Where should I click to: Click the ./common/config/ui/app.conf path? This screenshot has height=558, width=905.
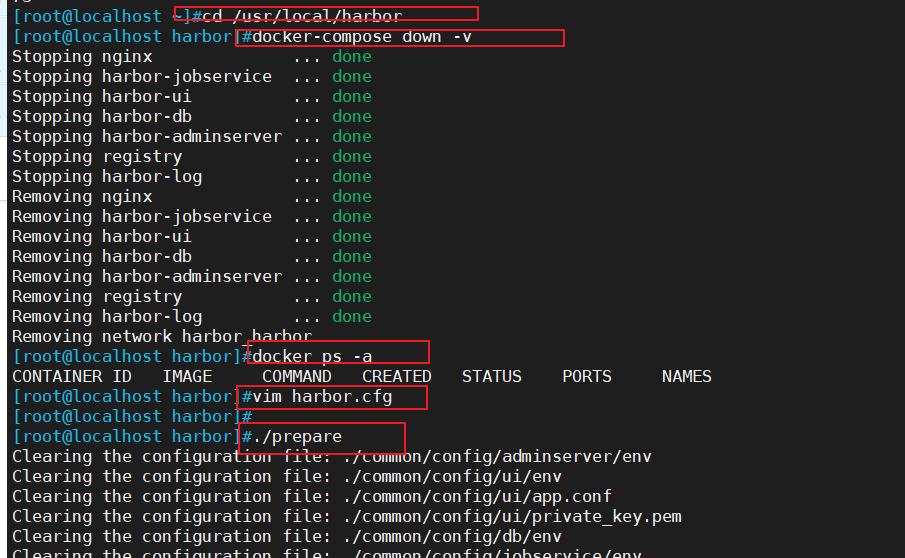click(x=477, y=497)
